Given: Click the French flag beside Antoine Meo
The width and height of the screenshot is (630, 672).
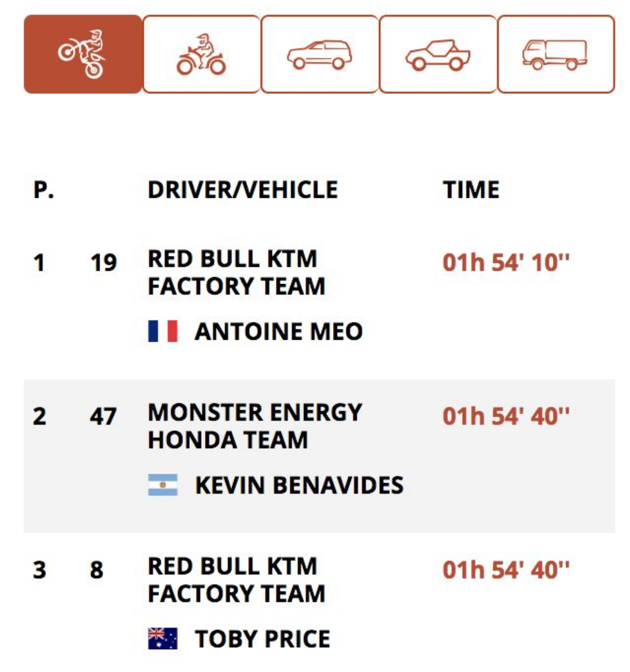Looking at the screenshot, I should click(163, 331).
